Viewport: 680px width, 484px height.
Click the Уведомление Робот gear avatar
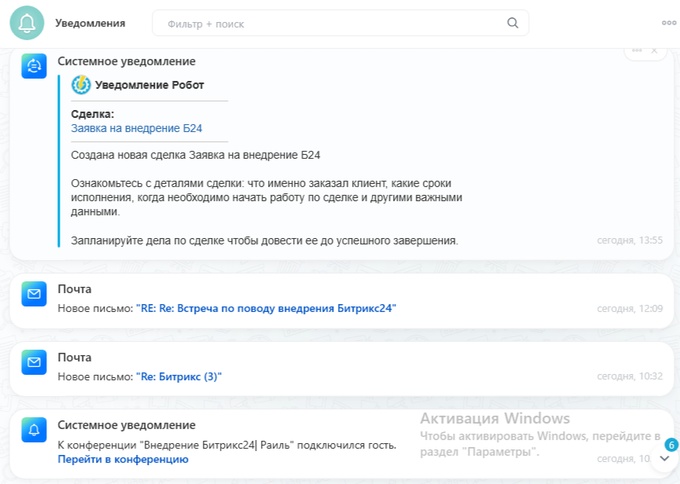[81, 85]
